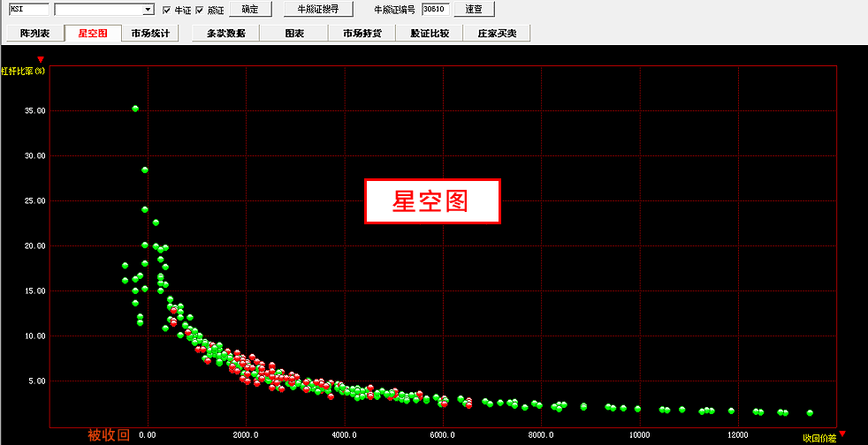Switch to the 阵列表 tab
Image resolution: width=868 pixels, height=445 pixels.
(x=35, y=34)
